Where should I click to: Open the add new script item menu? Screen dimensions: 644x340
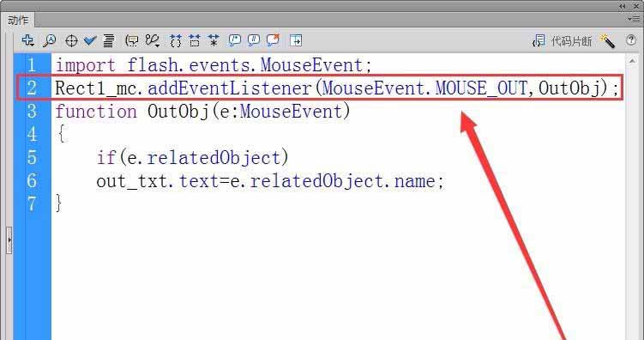pos(27,40)
